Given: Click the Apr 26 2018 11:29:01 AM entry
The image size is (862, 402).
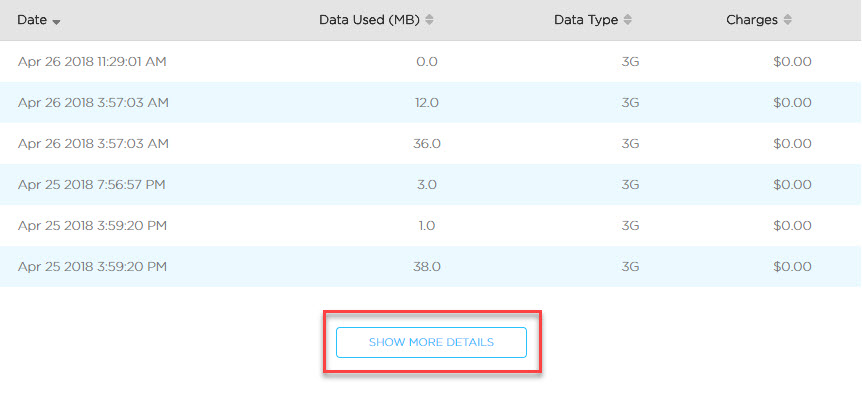Looking at the screenshot, I should click(x=92, y=62).
